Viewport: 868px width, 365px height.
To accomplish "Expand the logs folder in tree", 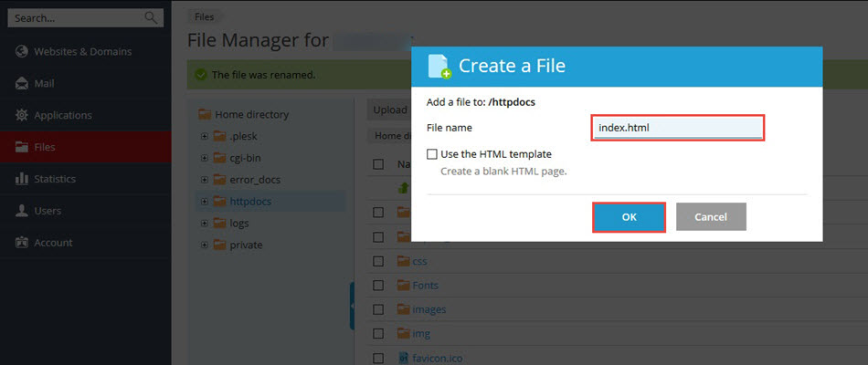I will click(x=204, y=223).
